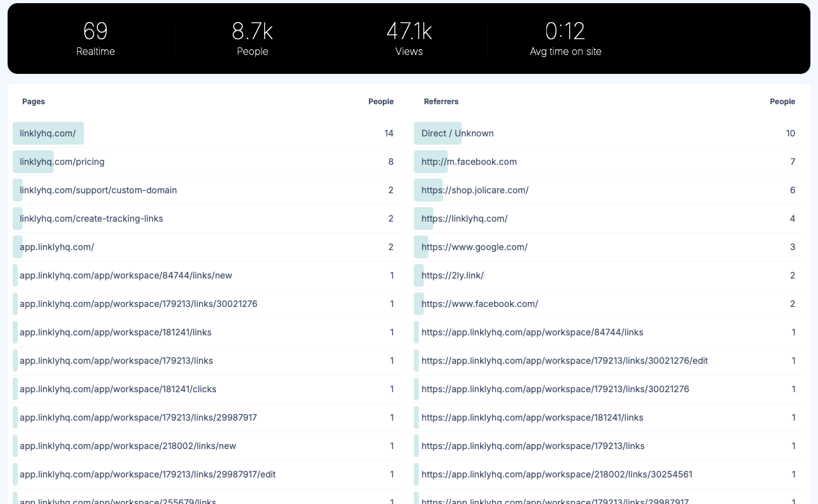Click the Referrers column header
The width and height of the screenshot is (818, 504).
pyautogui.click(x=441, y=102)
